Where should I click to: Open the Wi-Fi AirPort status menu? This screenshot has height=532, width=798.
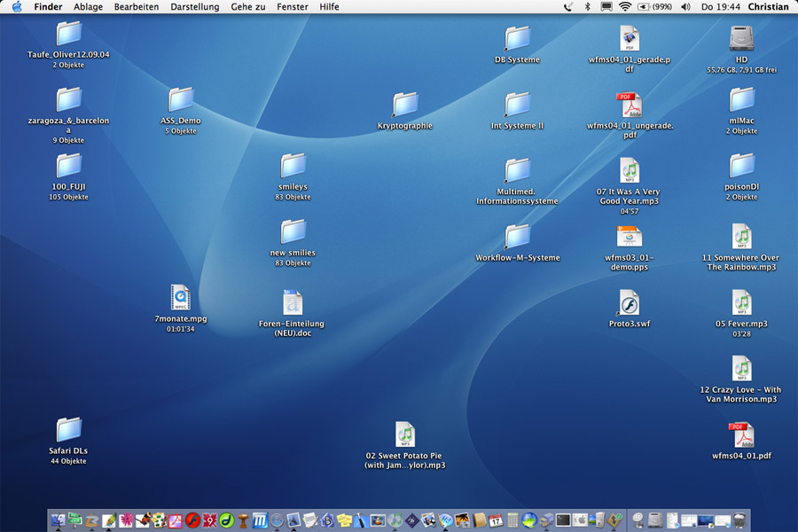pyautogui.click(x=625, y=7)
